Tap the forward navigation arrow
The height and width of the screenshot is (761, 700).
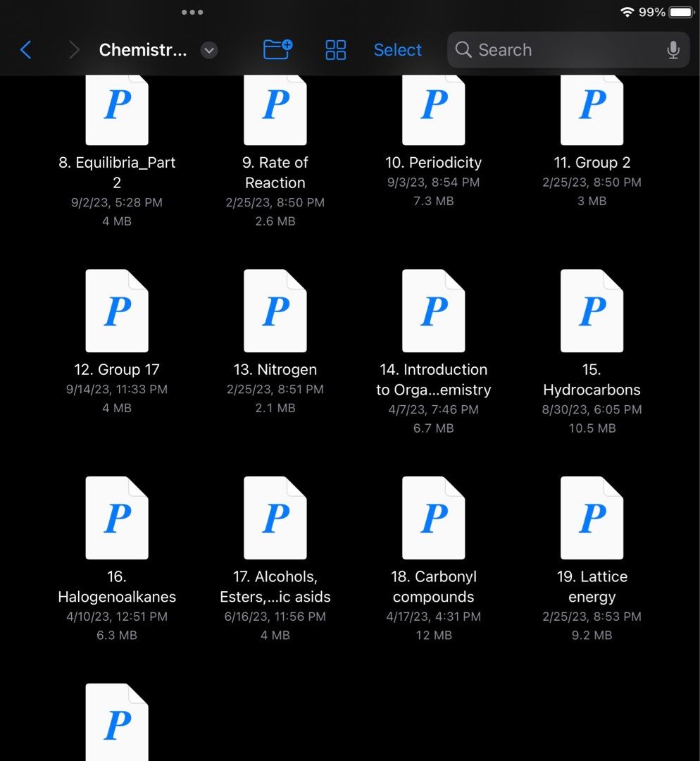tap(74, 50)
